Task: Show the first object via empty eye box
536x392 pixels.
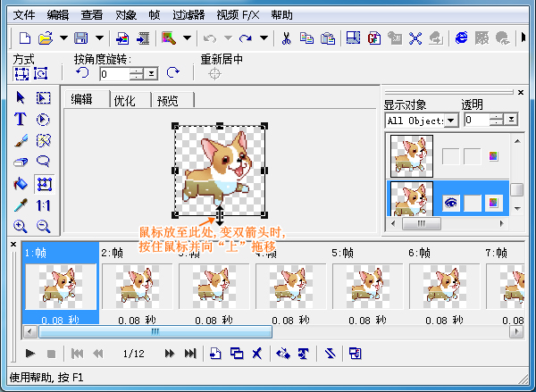Action: click(451, 156)
